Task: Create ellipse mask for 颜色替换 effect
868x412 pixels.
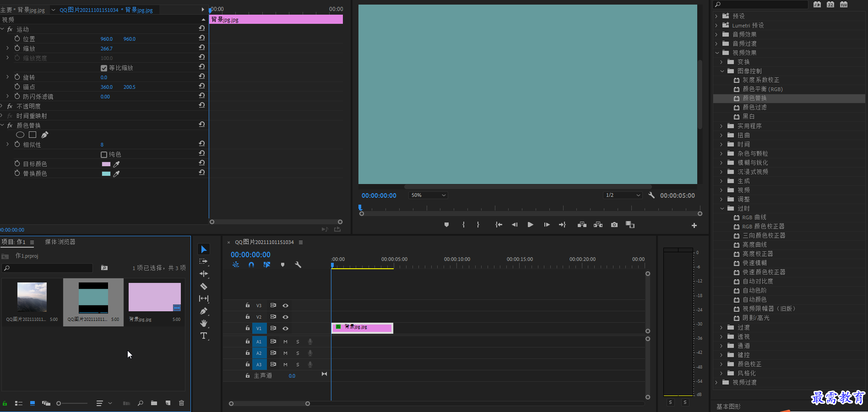Action: click(x=20, y=135)
